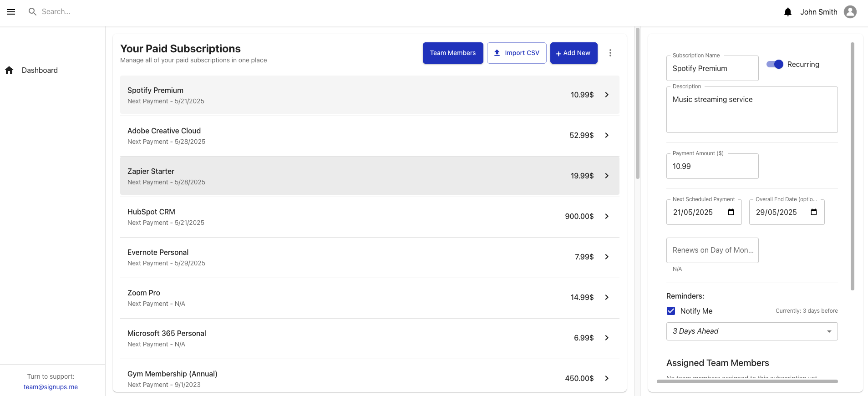Click the details panel horizontal scrollbar
The width and height of the screenshot is (868, 396).
pyautogui.click(x=747, y=381)
